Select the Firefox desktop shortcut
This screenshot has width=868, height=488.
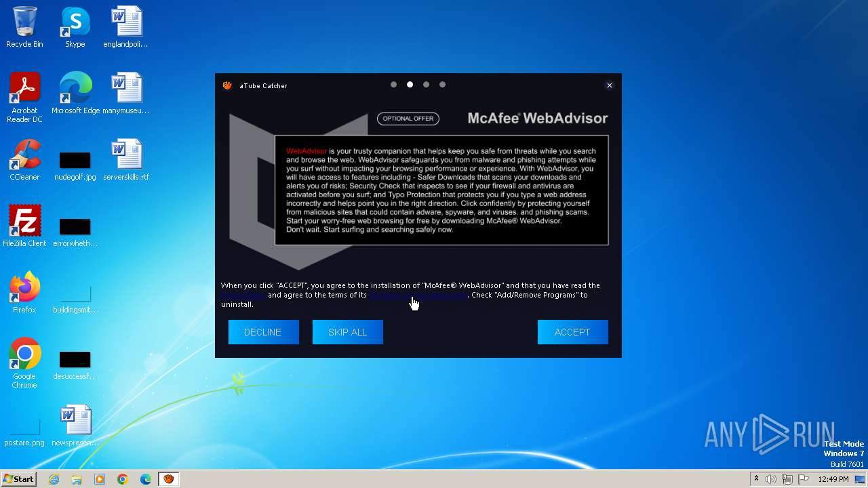24,293
